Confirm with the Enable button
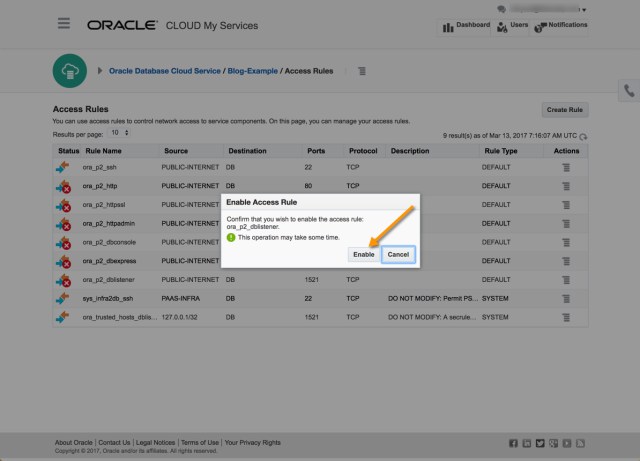640x461 pixels. (363, 254)
